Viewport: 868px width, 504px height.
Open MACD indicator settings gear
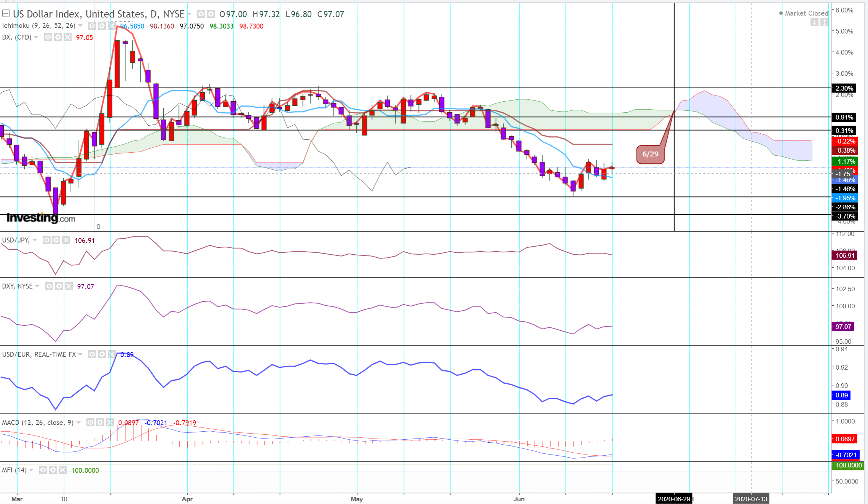[100, 423]
